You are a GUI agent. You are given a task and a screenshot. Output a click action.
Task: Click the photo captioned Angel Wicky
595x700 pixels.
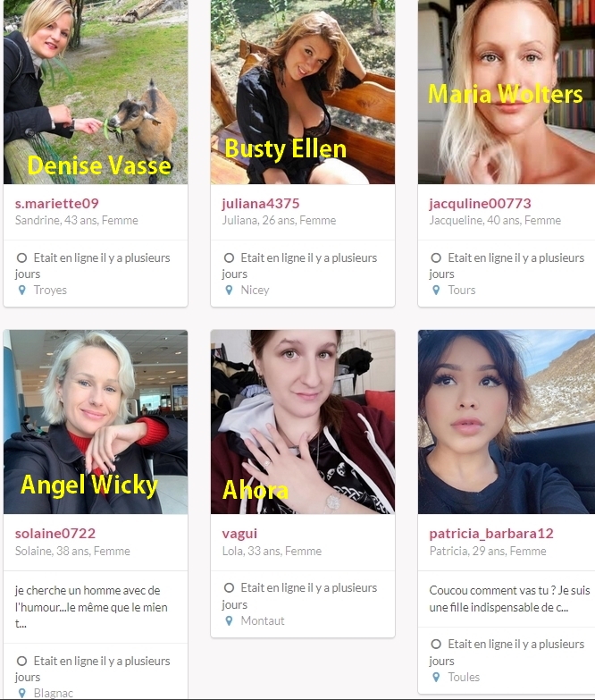pyautogui.click(x=96, y=422)
